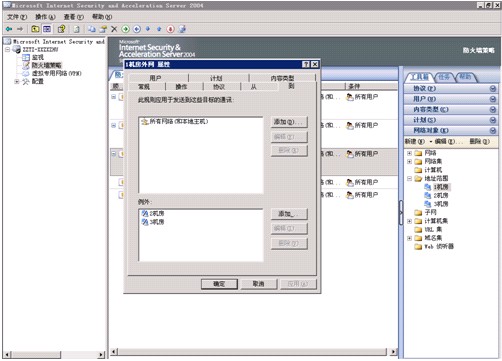Click the properties icon with yellow question mark
Screen dimensions: 502x361
coord(61,29)
